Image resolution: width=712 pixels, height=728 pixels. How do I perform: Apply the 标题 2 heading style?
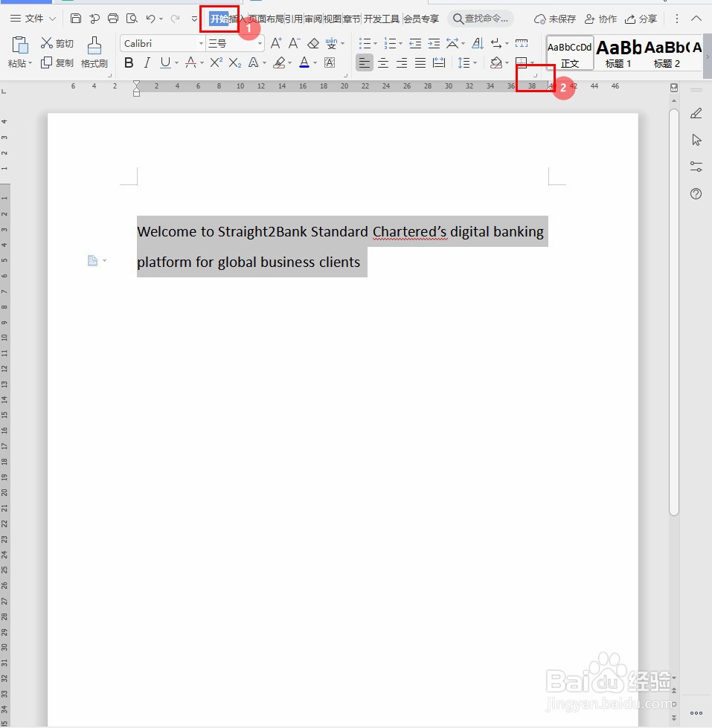click(667, 54)
